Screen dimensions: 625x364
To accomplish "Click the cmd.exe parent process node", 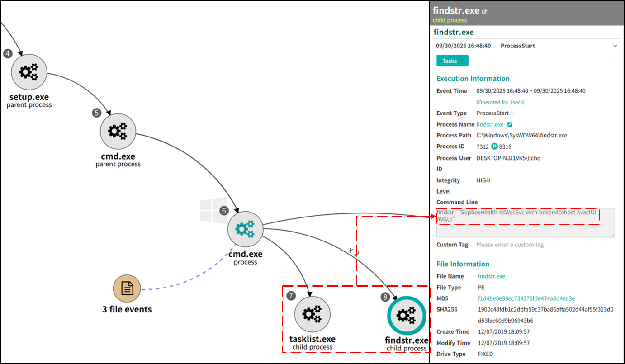I will (118, 131).
